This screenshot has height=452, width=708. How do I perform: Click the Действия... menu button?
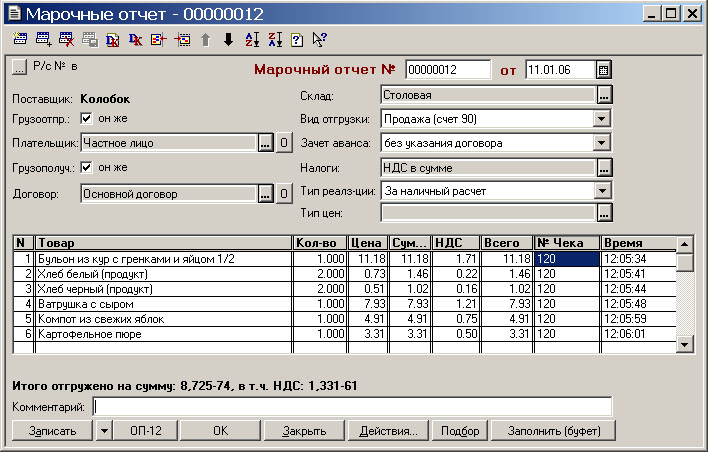[x=388, y=432]
